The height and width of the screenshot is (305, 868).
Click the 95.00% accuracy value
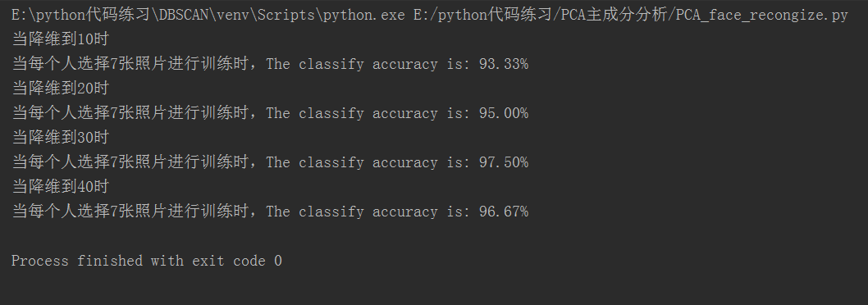click(x=504, y=113)
